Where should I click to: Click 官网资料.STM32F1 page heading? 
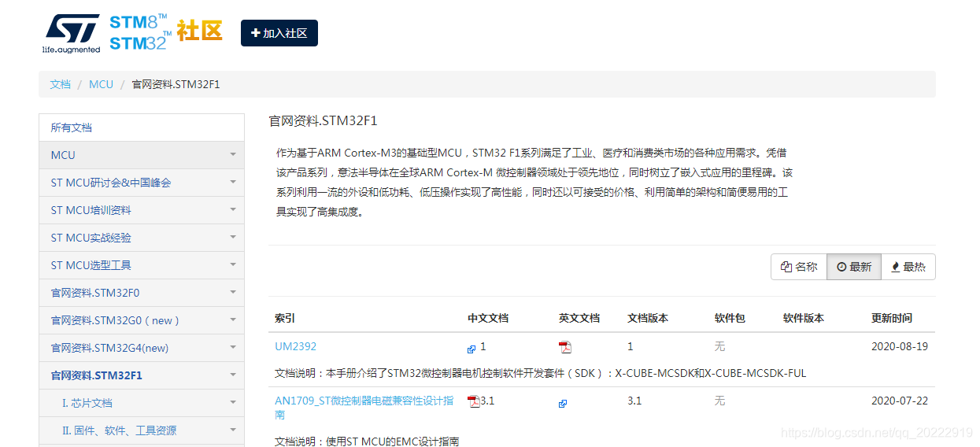pyautogui.click(x=324, y=120)
